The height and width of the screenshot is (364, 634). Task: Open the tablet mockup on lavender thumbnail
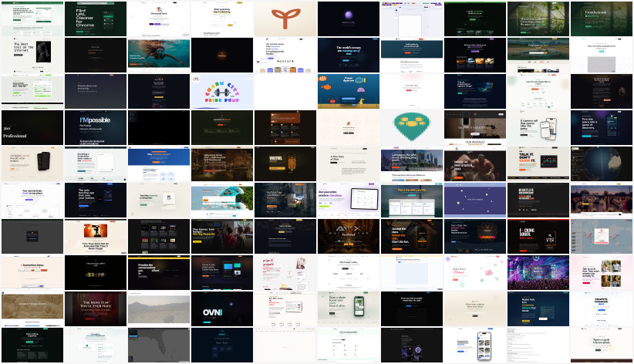[349, 201]
